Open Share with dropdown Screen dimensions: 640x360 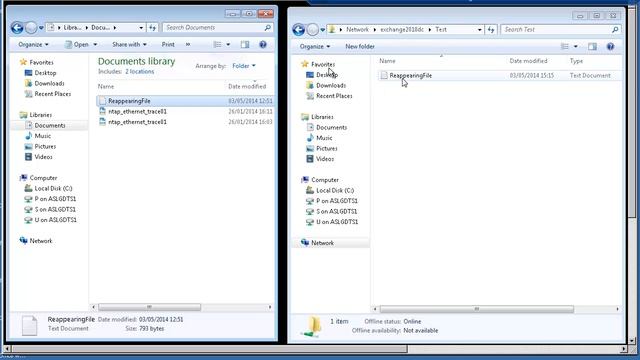click(x=129, y=44)
